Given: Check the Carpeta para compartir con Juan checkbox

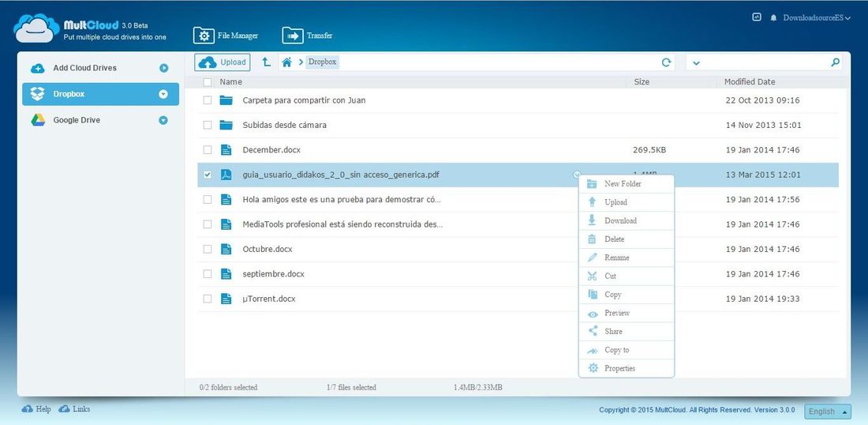Looking at the screenshot, I should (x=207, y=100).
